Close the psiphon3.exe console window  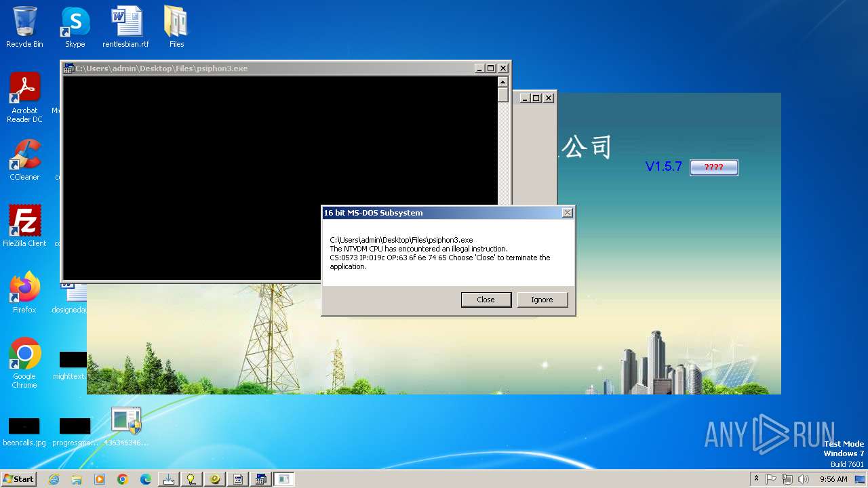tap(503, 68)
